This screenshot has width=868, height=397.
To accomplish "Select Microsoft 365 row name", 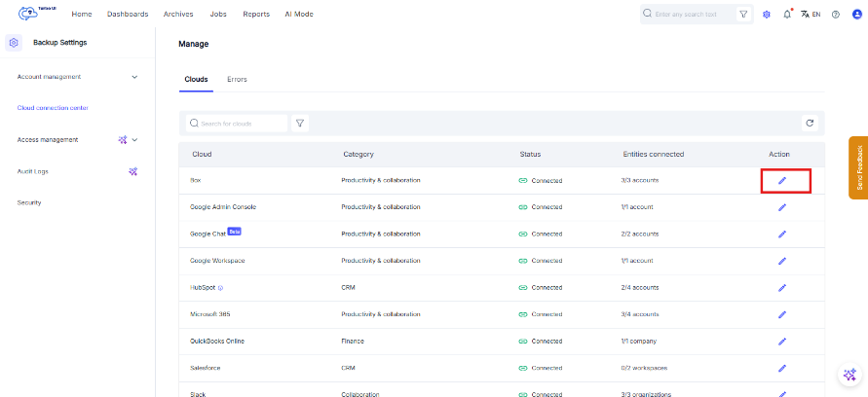I will point(209,314).
